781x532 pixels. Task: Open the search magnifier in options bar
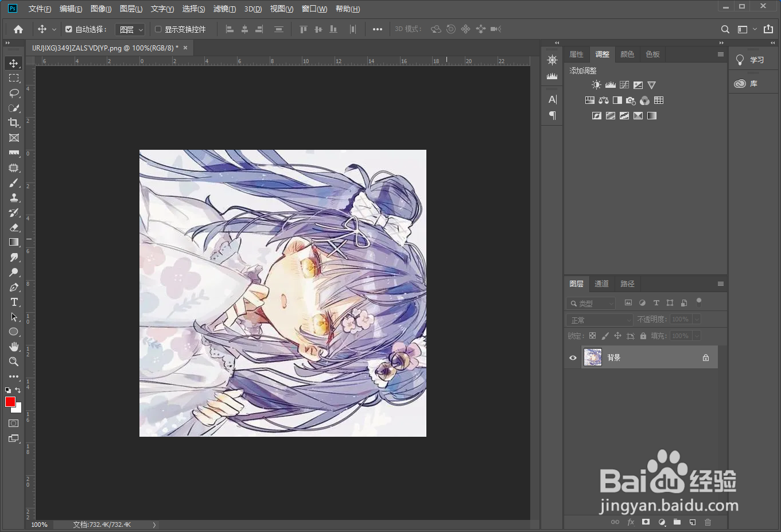[725, 29]
